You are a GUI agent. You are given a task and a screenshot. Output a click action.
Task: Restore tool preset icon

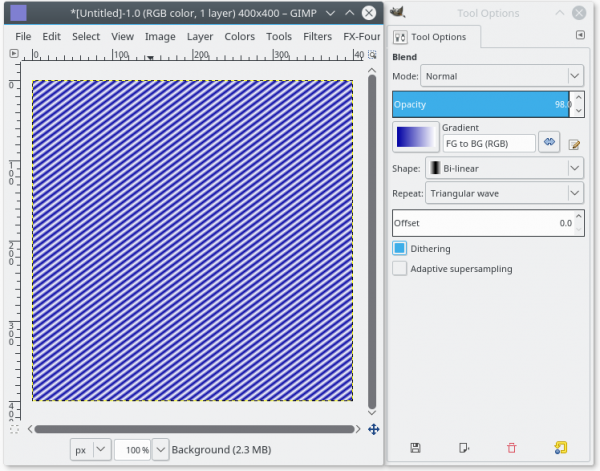point(464,448)
